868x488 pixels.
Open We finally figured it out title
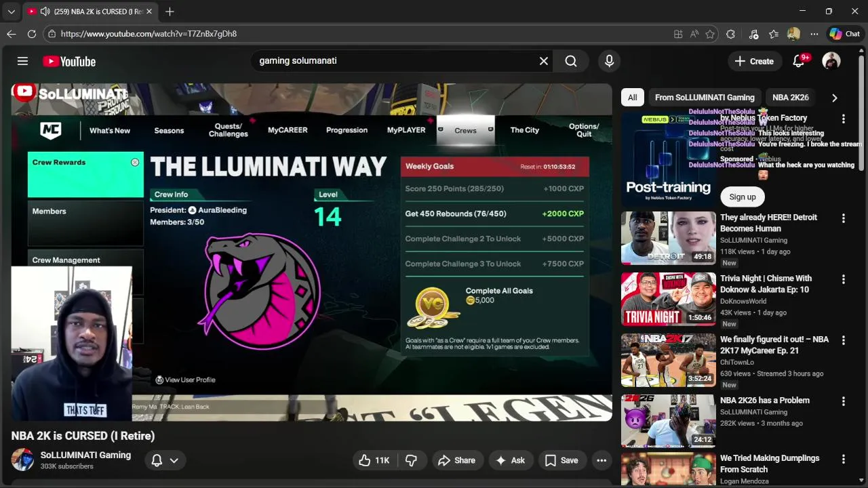[x=774, y=345]
